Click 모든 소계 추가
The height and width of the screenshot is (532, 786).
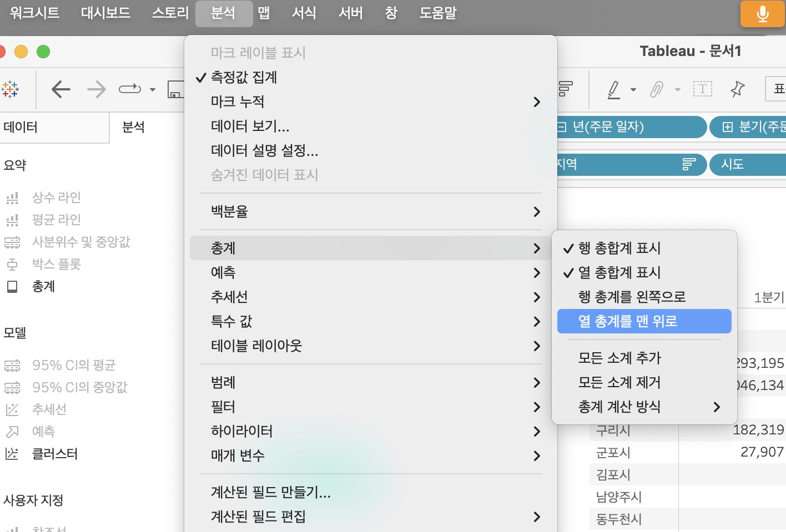point(644,358)
